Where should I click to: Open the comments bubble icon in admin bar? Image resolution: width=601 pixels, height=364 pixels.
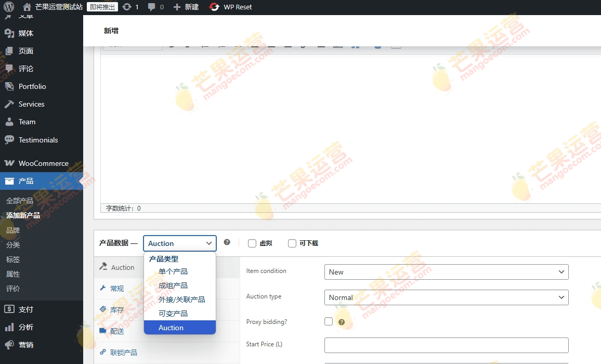tap(152, 7)
